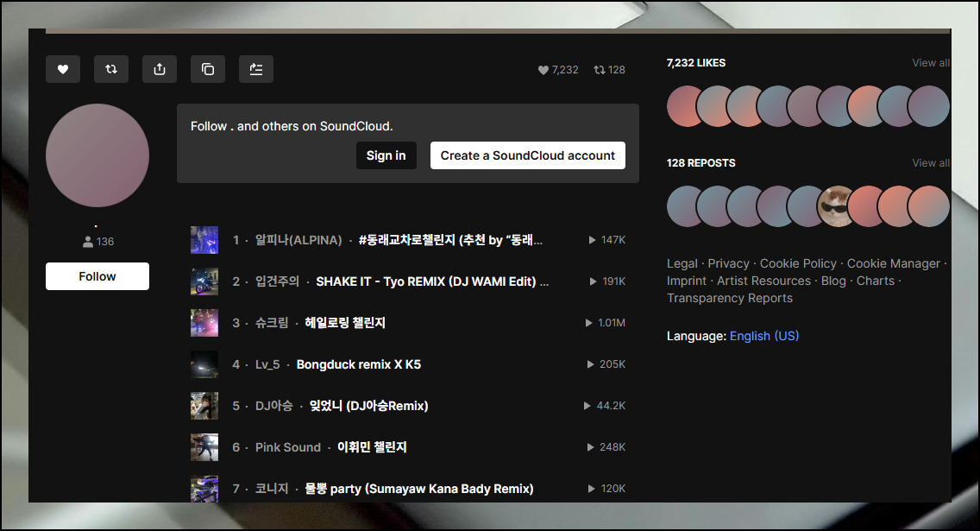Open the 128 reposts count
Screen dimensions: 980x531
pyautogui.click(x=609, y=70)
